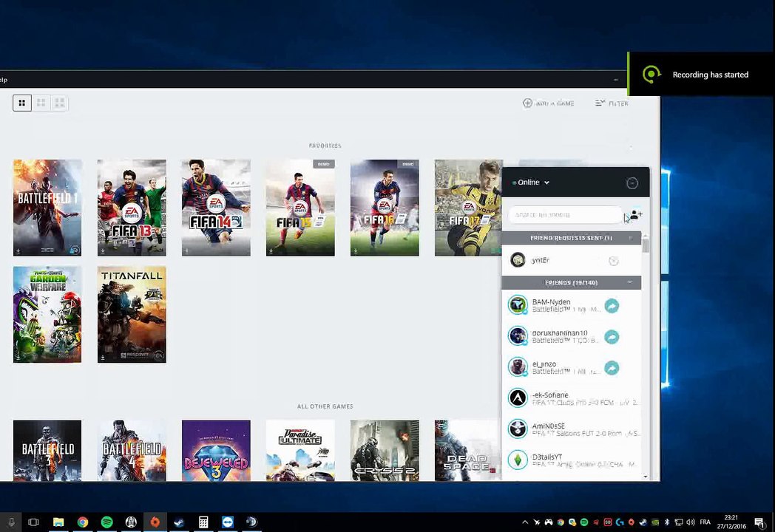Open the Action Center notifications
Viewport: 775px width, 532px height.
point(760,522)
